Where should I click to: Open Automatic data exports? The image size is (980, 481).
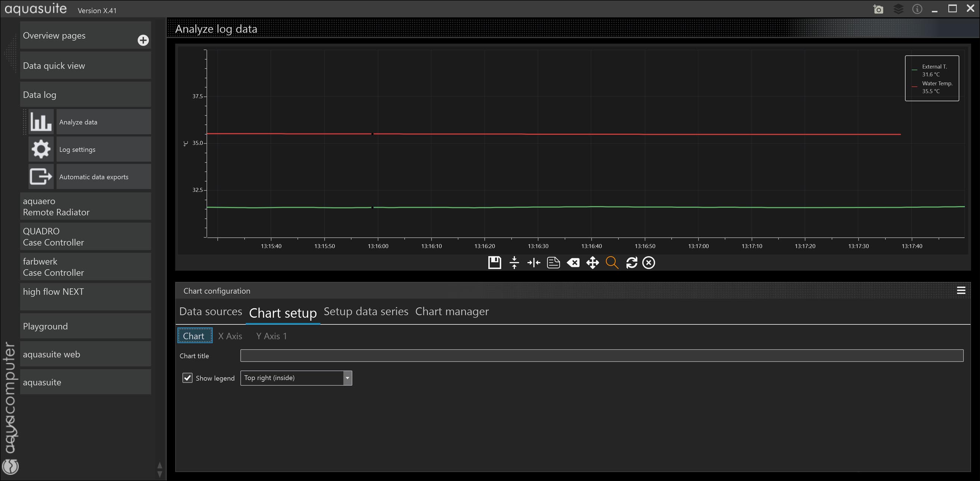coord(94,177)
